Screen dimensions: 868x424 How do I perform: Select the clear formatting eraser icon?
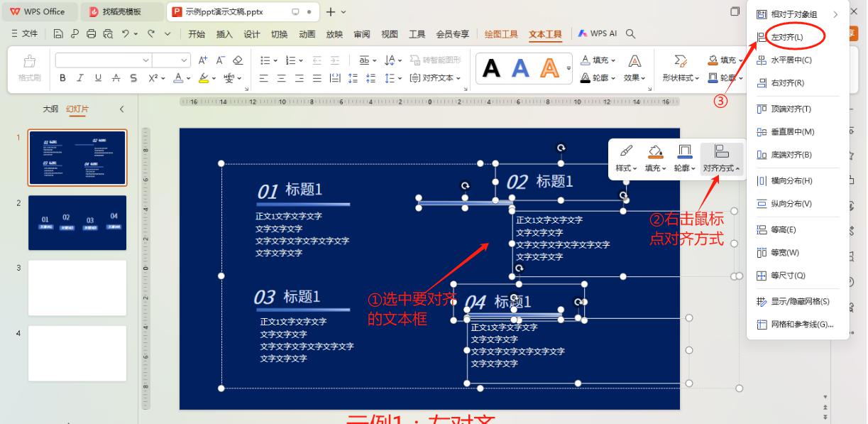point(238,60)
